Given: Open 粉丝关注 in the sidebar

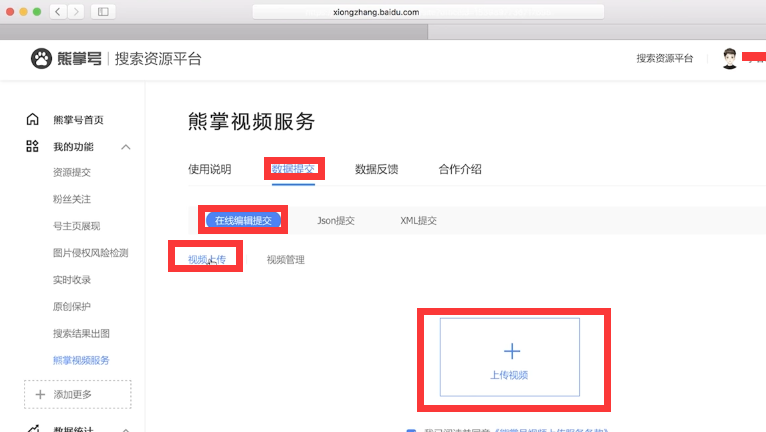Looking at the screenshot, I should click(72, 199).
